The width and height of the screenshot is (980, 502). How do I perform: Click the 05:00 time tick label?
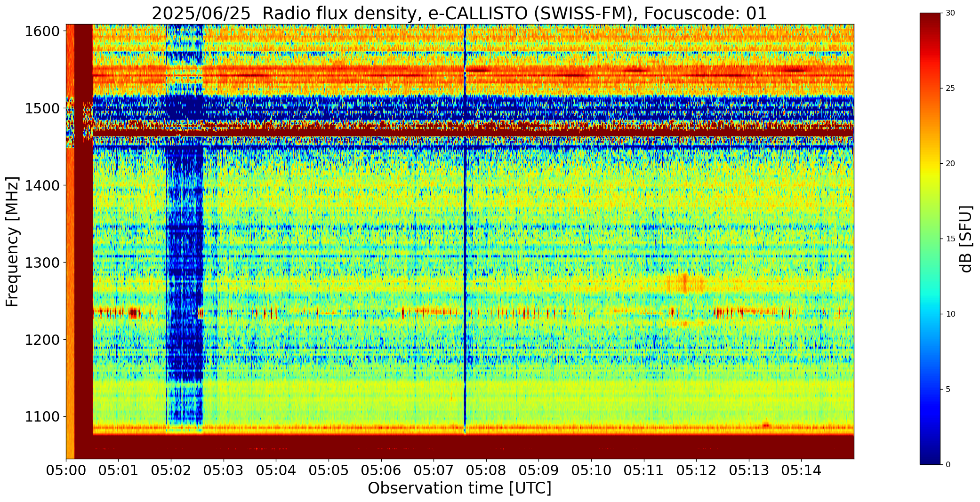(x=66, y=470)
